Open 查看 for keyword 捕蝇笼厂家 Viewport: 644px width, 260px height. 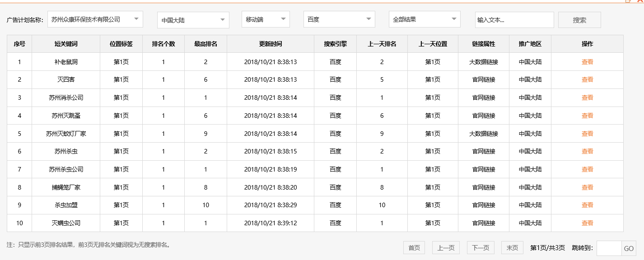tap(588, 187)
